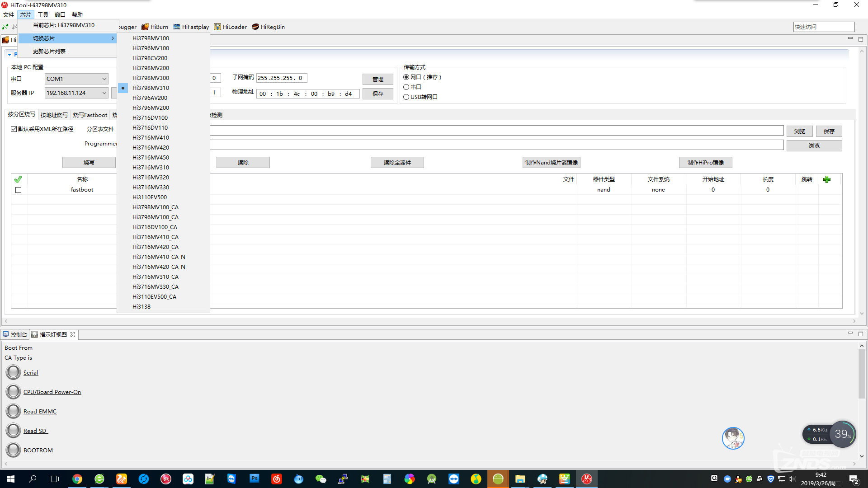
Task: Toggle default XML path checkbox
Action: (x=14, y=129)
